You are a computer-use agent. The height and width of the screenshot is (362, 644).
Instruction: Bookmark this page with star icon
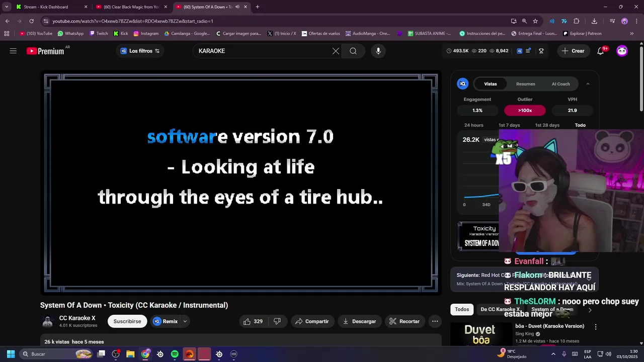click(535, 21)
